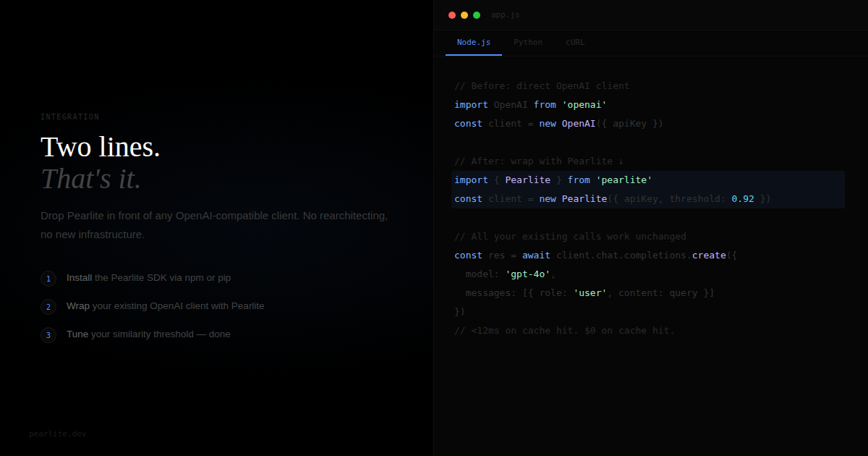Click the "Drop Pearlite in front" description paragraph

click(x=214, y=225)
